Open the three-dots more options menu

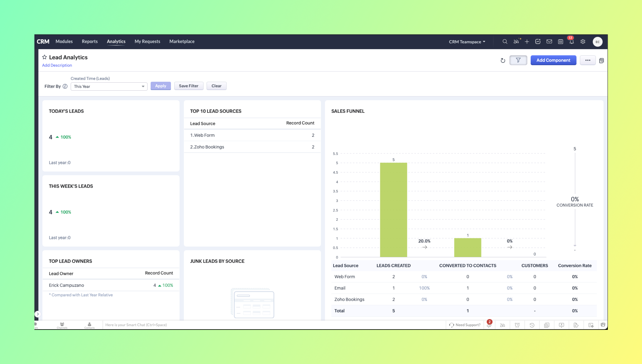click(588, 60)
